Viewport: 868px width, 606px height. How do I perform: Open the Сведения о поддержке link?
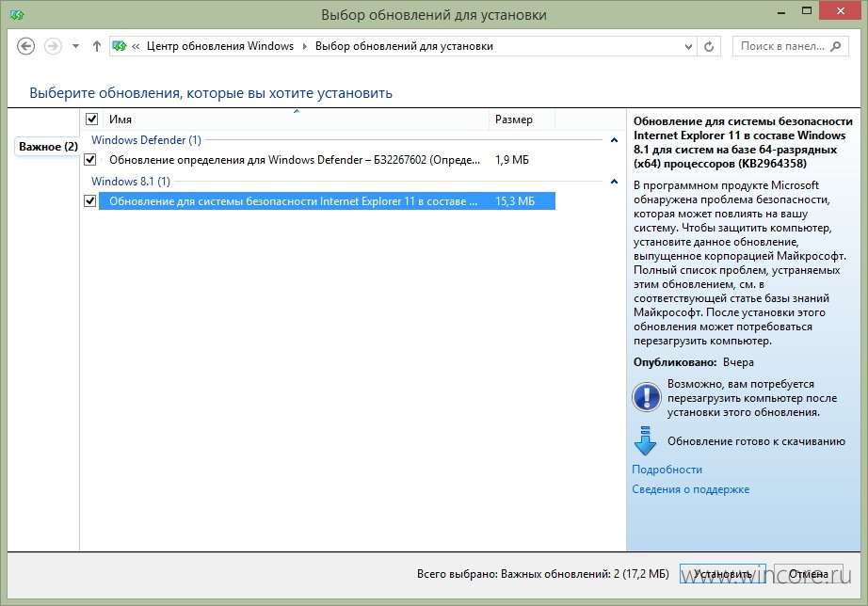[x=691, y=489]
